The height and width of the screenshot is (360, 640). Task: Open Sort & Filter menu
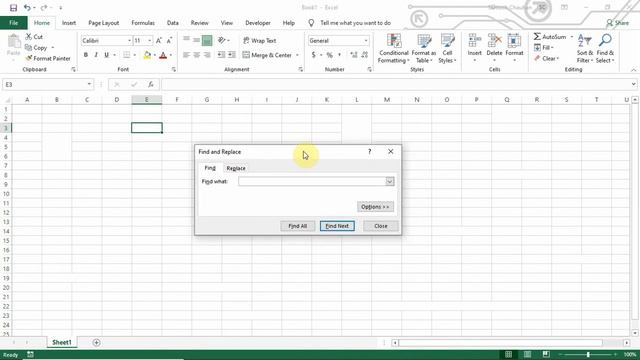click(x=585, y=49)
